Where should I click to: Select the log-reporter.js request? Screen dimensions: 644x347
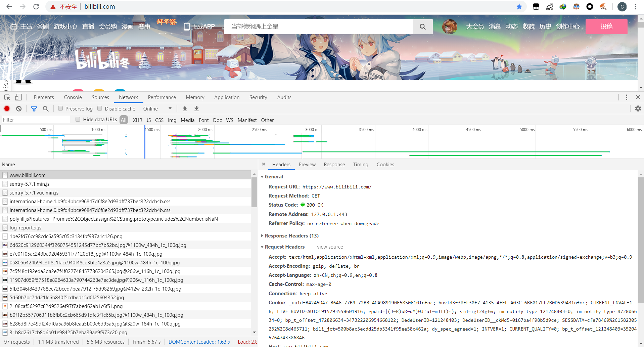coord(126,227)
